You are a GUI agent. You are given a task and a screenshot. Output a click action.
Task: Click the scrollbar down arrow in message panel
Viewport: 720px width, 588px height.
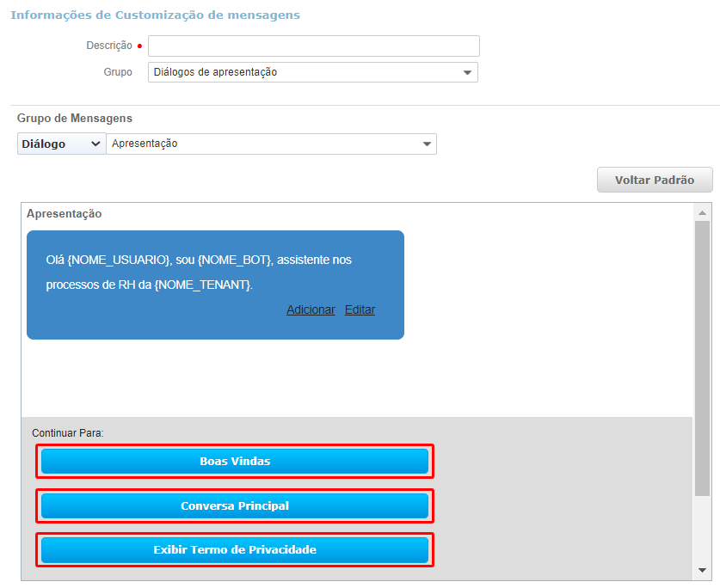(x=702, y=570)
